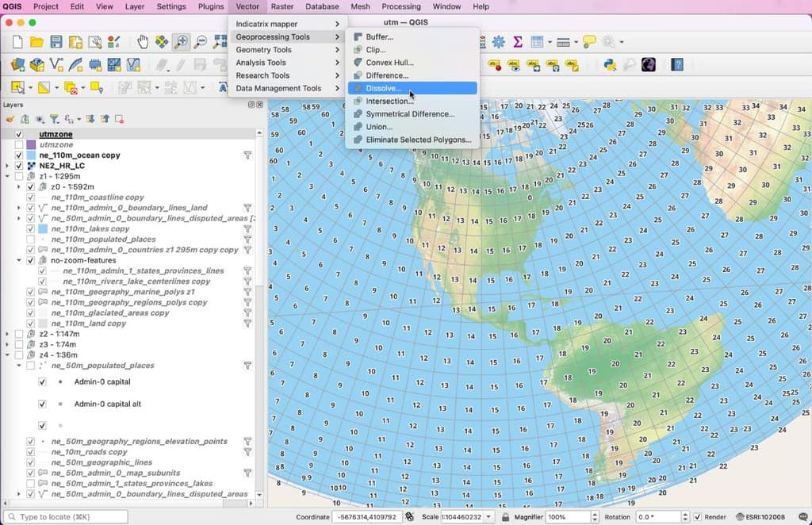Choose Clip... from the submenu

(412, 50)
